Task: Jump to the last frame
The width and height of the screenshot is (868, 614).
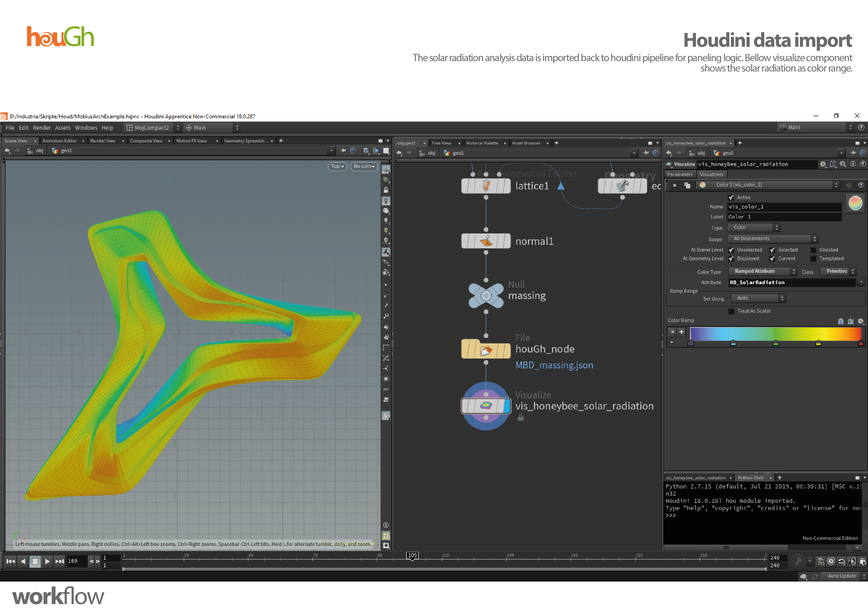Action: pos(59,561)
